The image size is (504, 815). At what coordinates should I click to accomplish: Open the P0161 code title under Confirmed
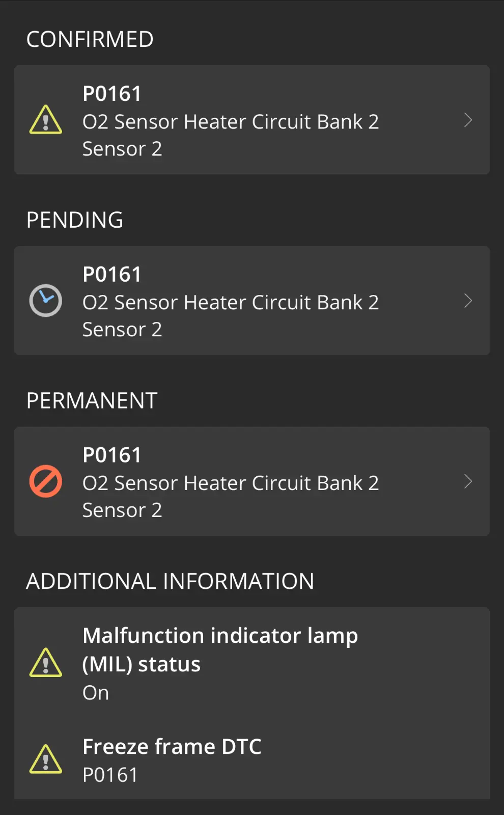112,94
